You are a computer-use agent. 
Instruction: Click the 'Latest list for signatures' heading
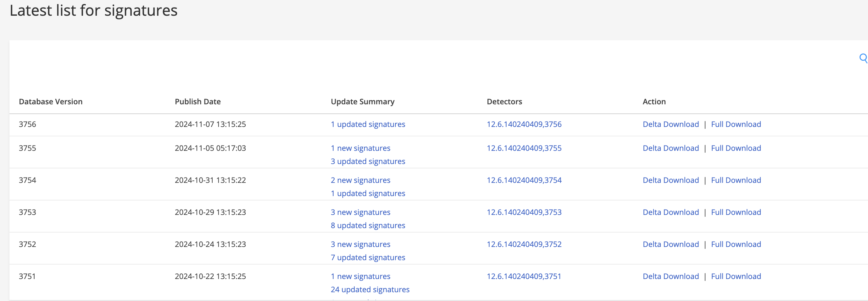pos(94,10)
